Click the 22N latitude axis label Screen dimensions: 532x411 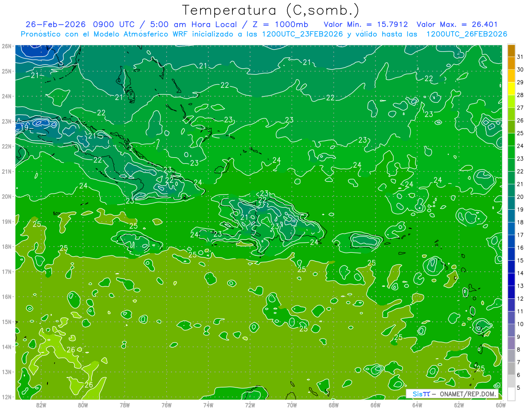tap(7, 146)
